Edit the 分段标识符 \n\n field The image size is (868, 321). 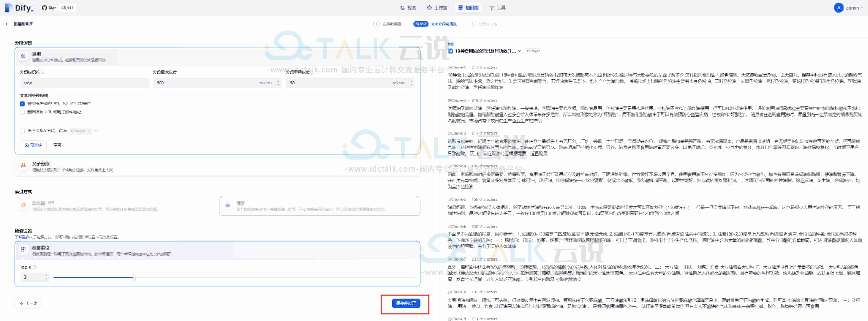pos(84,83)
